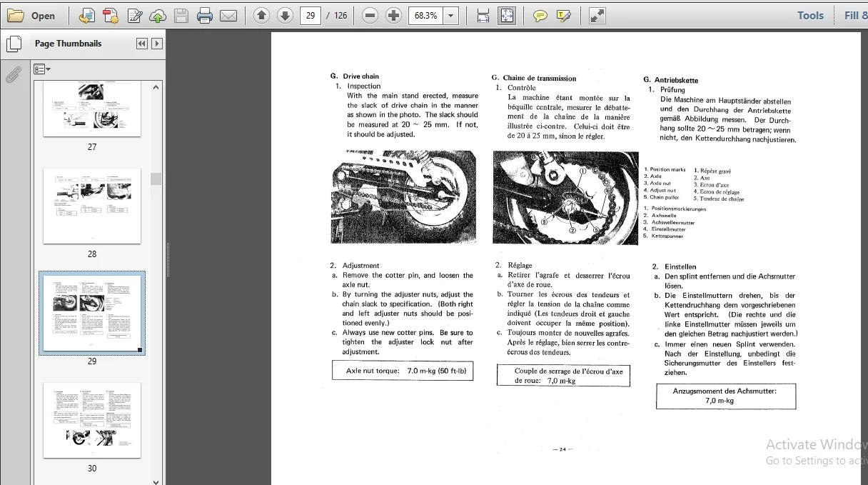The image size is (868, 485).
Task: Click the upload to cloud icon
Action: pyautogui.click(x=158, y=16)
